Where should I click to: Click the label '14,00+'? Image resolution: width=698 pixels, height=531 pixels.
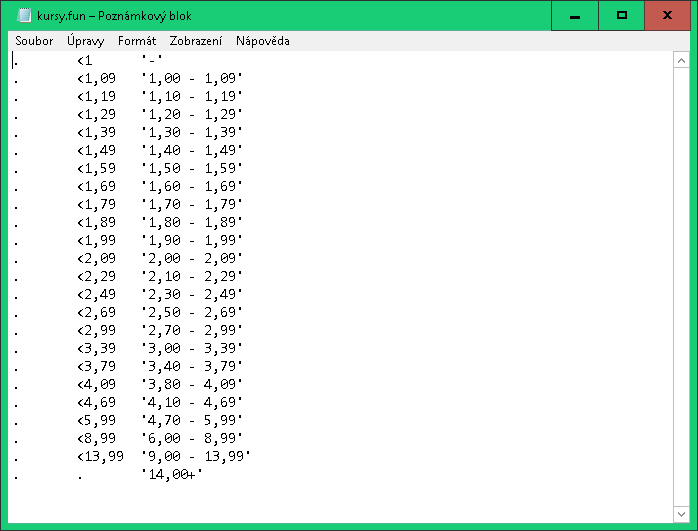(x=172, y=475)
